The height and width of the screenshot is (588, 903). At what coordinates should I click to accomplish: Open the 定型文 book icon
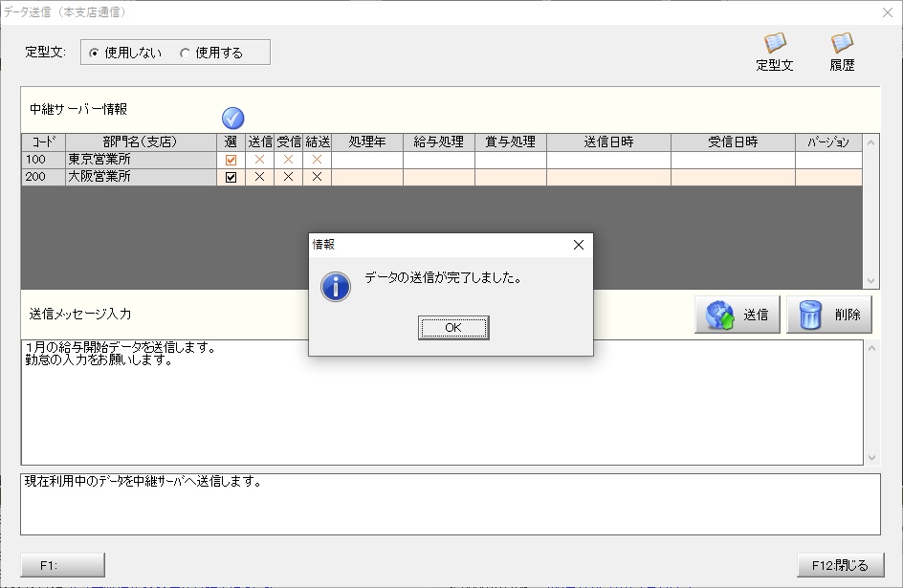click(x=775, y=52)
